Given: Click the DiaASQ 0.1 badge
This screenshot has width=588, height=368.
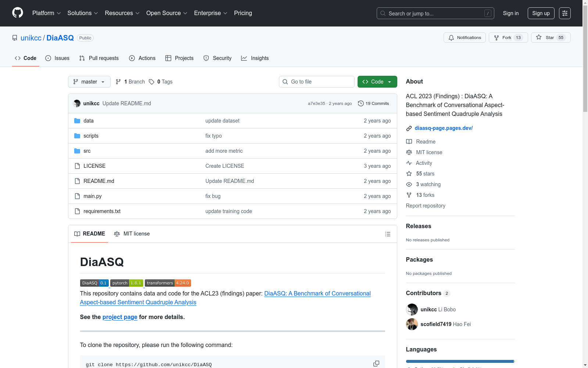Looking at the screenshot, I should (94, 283).
